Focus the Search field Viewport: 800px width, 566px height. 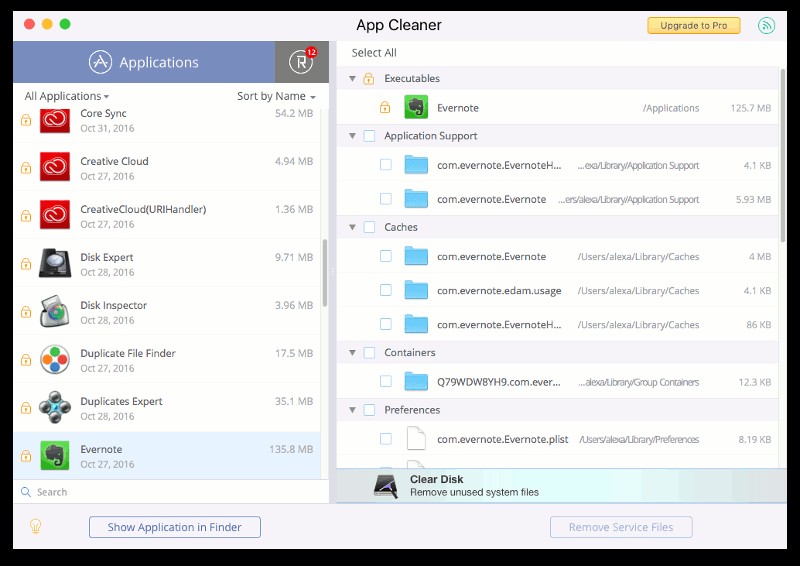point(171,492)
